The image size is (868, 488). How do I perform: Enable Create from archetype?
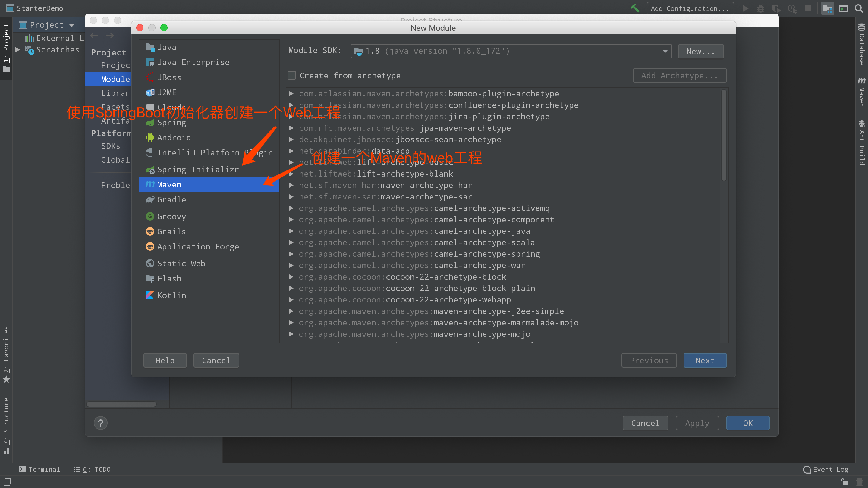point(291,75)
